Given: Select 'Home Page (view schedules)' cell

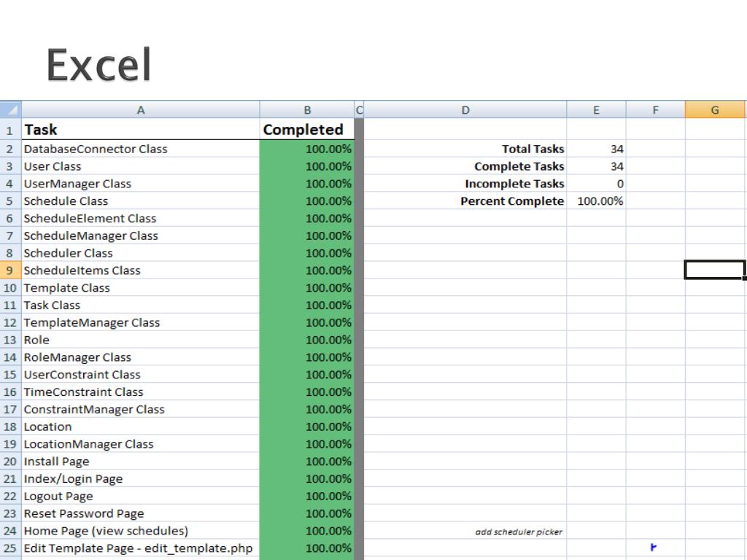Looking at the screenshot, I should coord(141,532).
